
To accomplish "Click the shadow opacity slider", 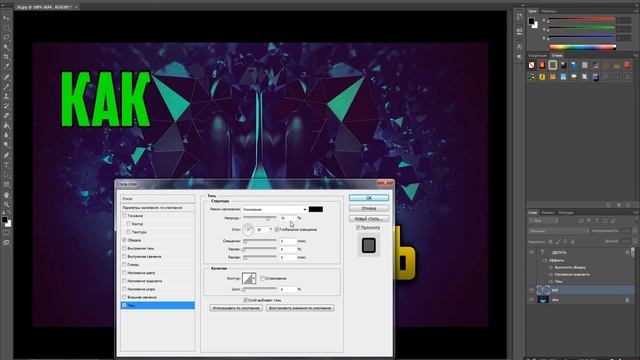I will 260,218.
